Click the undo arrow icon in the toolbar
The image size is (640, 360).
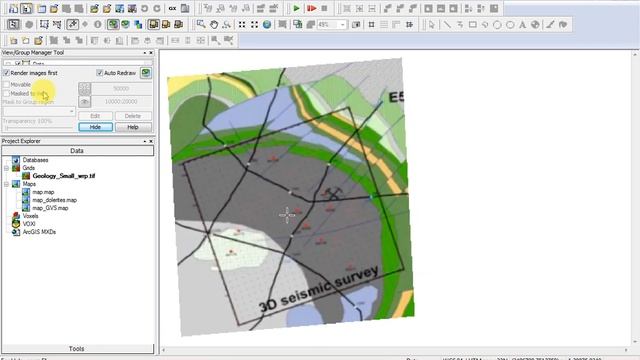tap(144, 8)
